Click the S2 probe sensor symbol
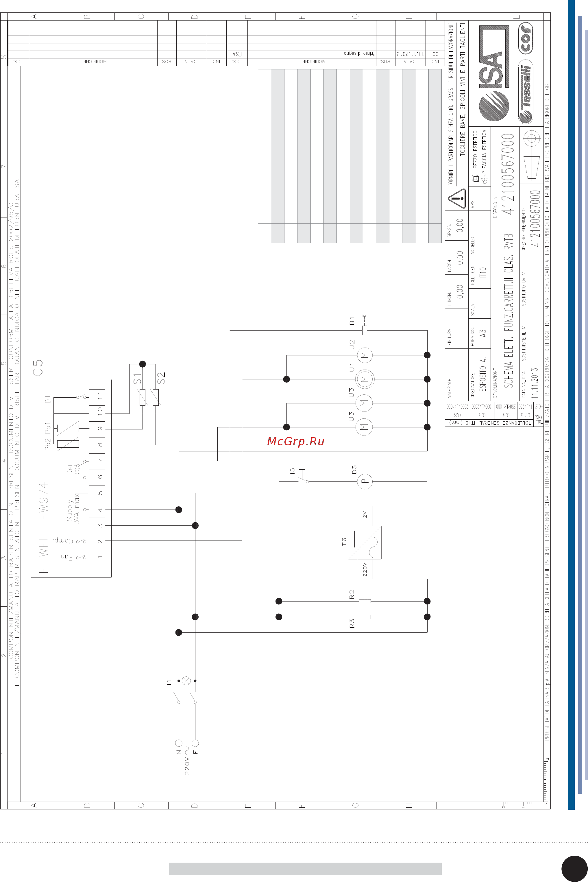The width and height of the screenshot is (588, 882). 156,397
